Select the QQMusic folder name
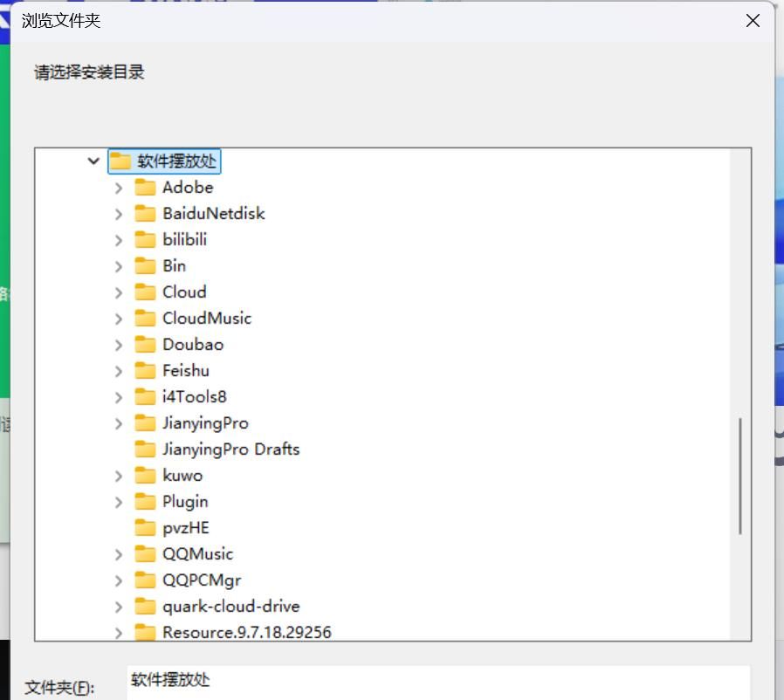Viewport: 784px width, 700px height. [x=197, y=554]
